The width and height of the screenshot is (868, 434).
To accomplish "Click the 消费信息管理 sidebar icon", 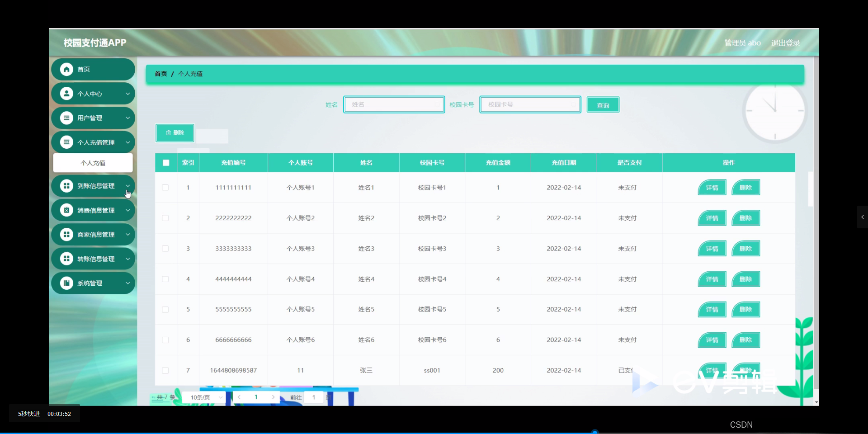I will pyautogui.click(x=66, y=210).
